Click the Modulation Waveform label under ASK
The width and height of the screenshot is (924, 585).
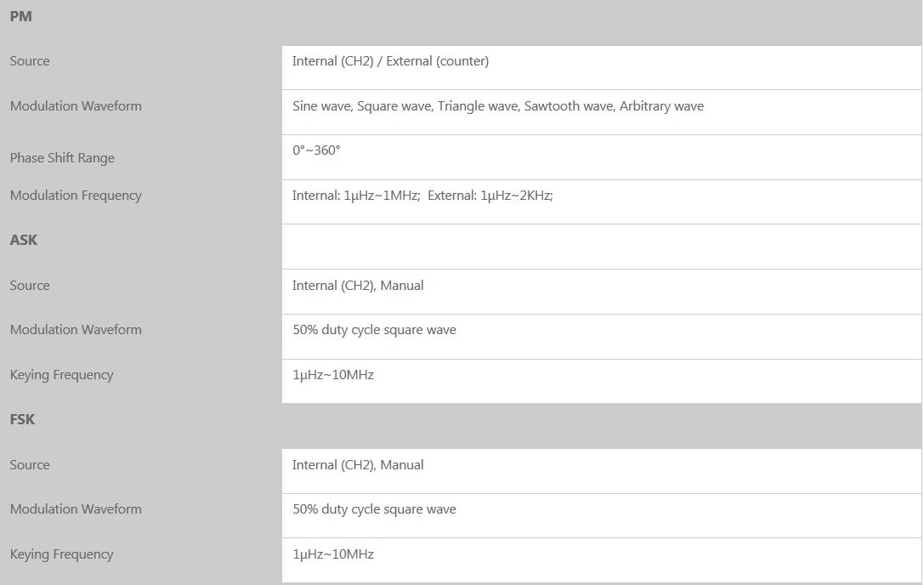76,330
